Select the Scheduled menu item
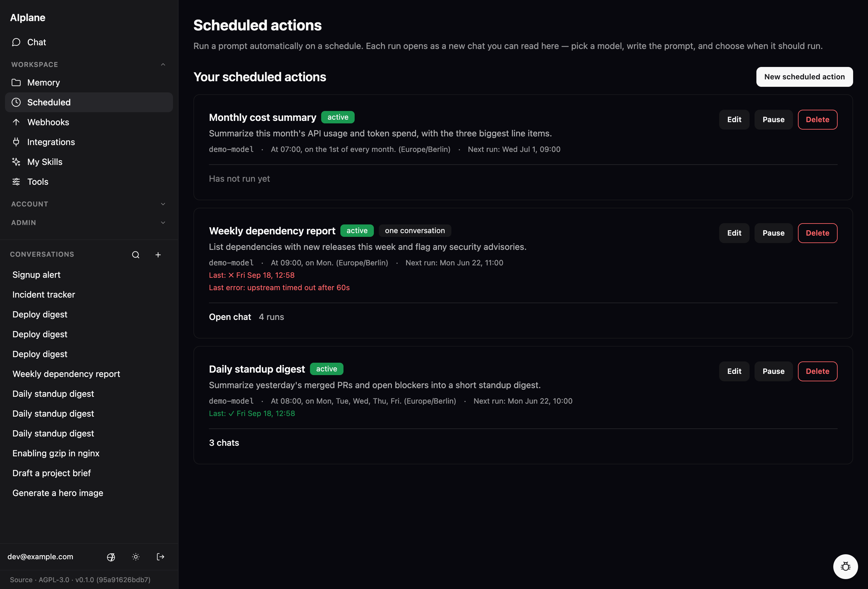Screen dimensions: 868x589 coord(89,102)
